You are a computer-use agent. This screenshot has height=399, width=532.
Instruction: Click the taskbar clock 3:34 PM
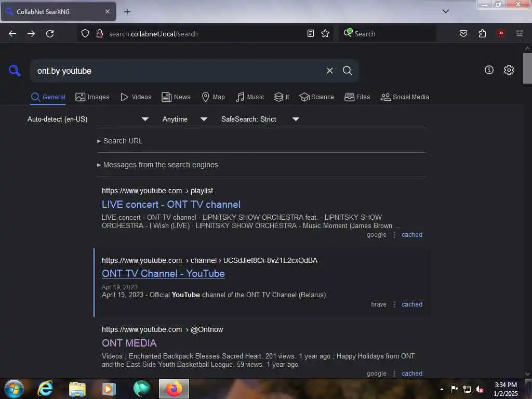click(506, 385)
